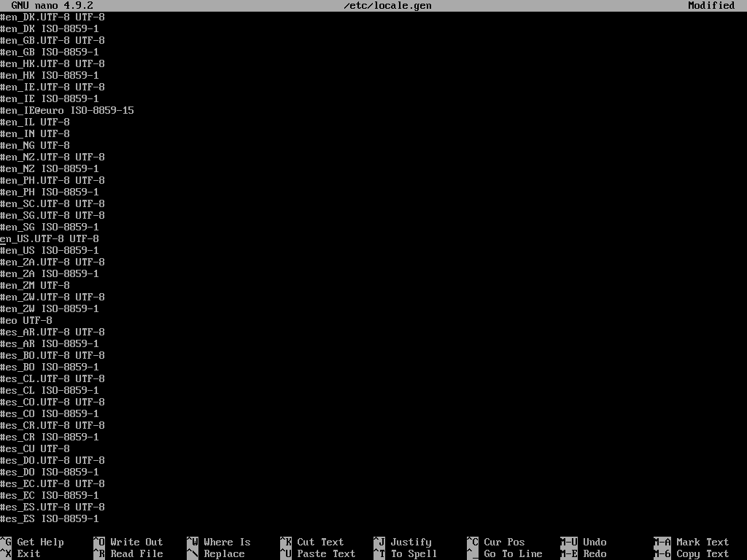
Task: Click the ^G Get Help shortcut
Action: (x=32, y=542)
